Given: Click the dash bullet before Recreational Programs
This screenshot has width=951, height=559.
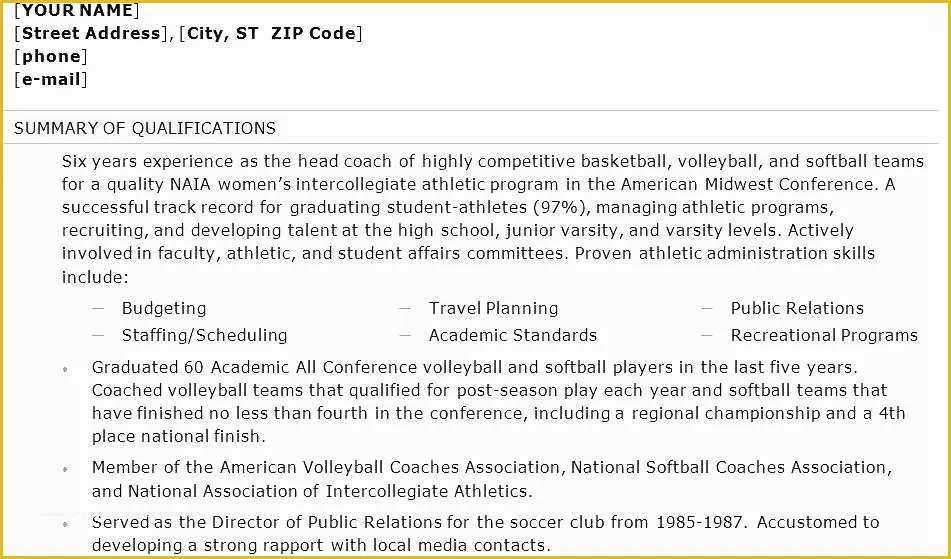Looking at the screenshot, I should (707, 335).
